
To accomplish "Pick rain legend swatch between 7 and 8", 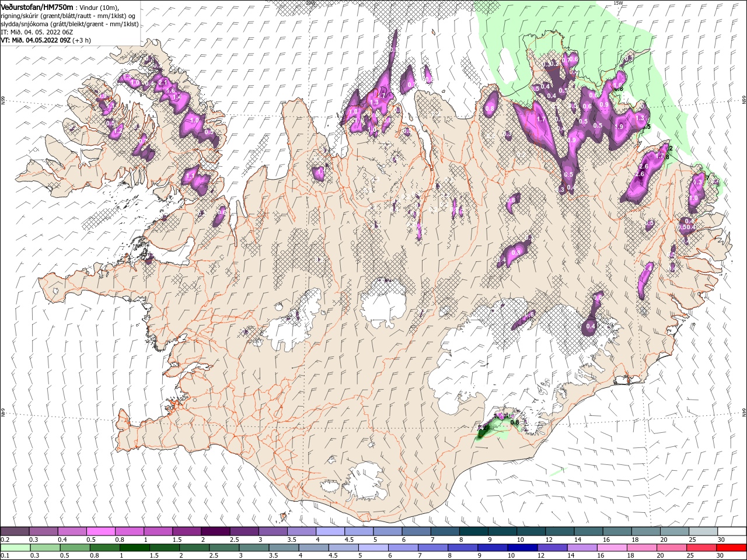I will (x=433, y=548).
